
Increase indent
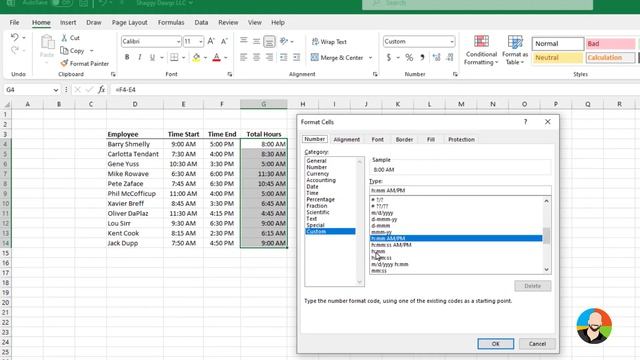[x=296, y=58]
